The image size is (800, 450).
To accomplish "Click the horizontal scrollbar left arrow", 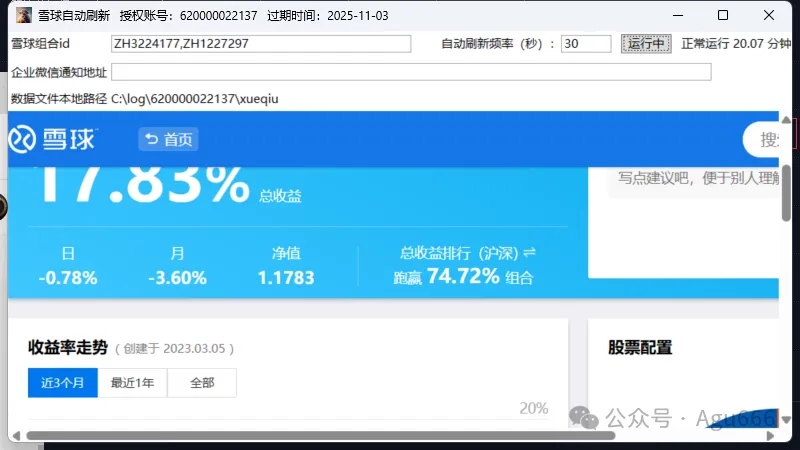I will pos(16,436).
